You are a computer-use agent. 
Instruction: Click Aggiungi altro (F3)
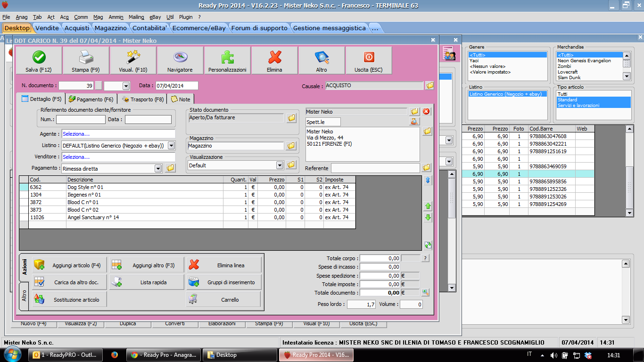[147, 265]
